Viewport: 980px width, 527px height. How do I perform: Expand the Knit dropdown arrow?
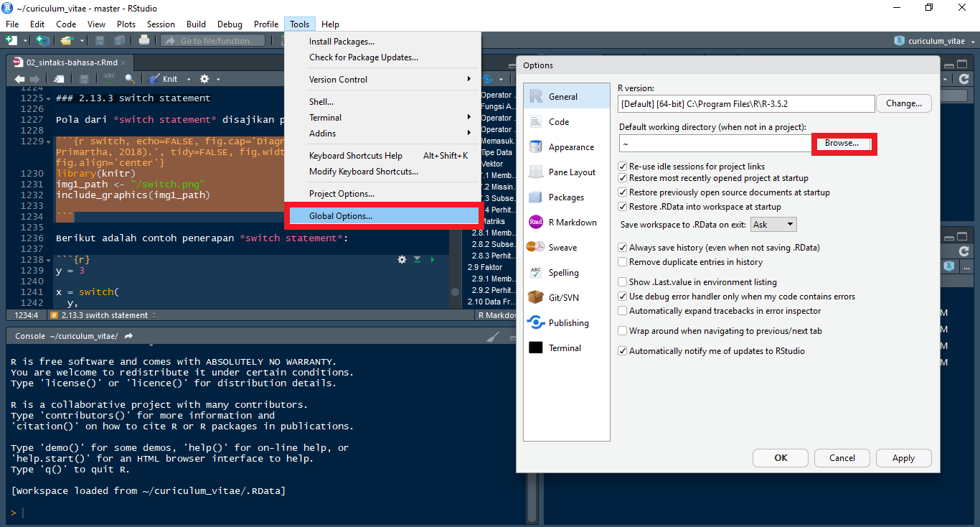click(x=189, y=79)
